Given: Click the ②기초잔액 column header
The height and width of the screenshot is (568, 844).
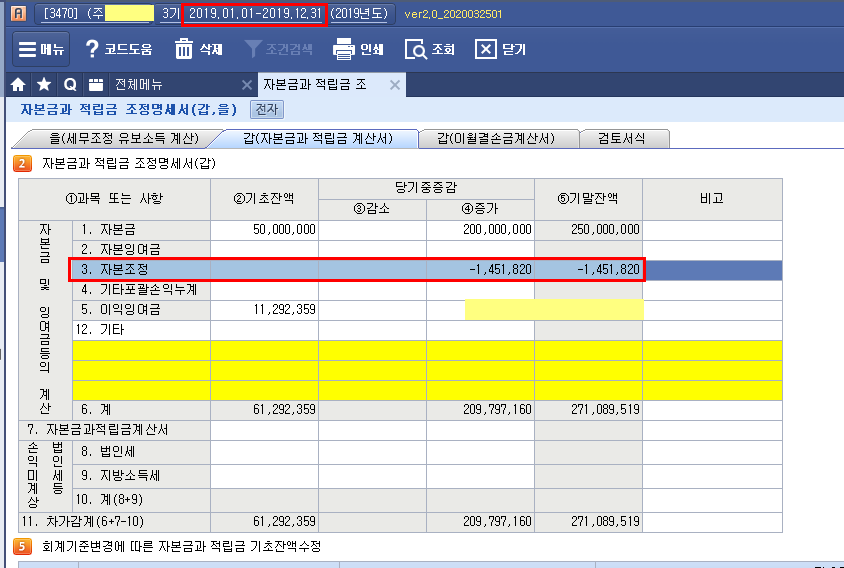Looking at the screenshot, I should 264,199.
